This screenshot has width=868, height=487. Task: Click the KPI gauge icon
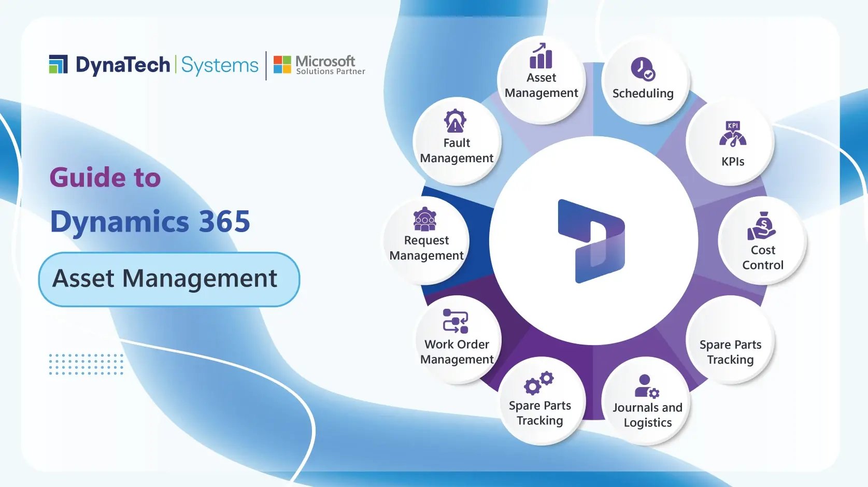(733, 134)
